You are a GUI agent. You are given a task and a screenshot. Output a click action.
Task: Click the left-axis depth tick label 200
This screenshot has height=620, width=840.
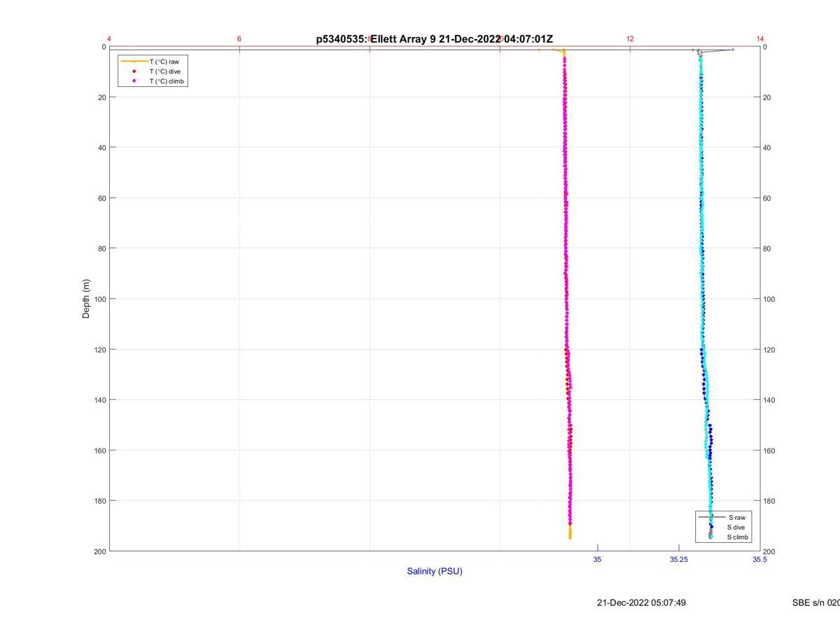(99, 552)
